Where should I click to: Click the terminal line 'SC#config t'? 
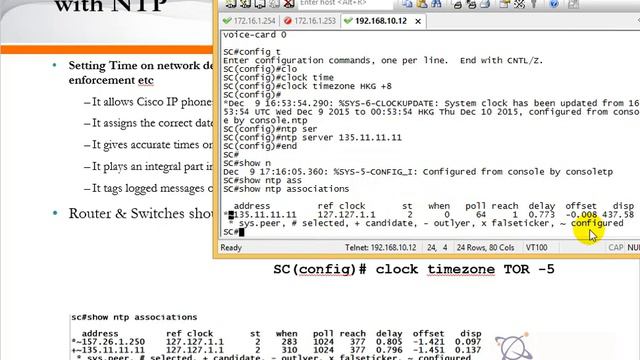pyautogui.click(x=252, y=52)
